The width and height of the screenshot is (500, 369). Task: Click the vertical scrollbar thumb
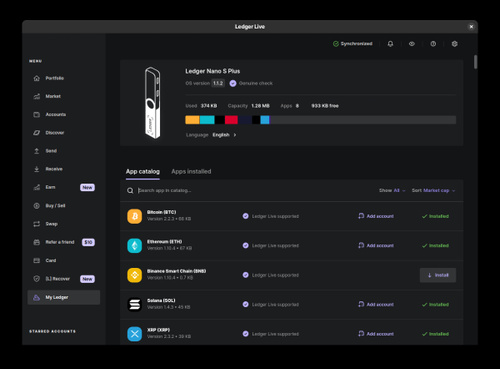click(x=475, y=62)
